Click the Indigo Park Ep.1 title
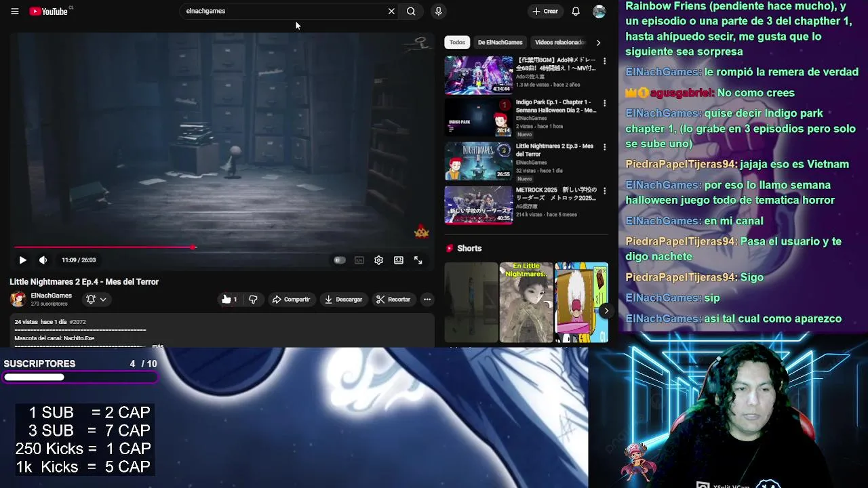Image resolution: width=868 pixels, height=488 pixels. pos(555,106)
